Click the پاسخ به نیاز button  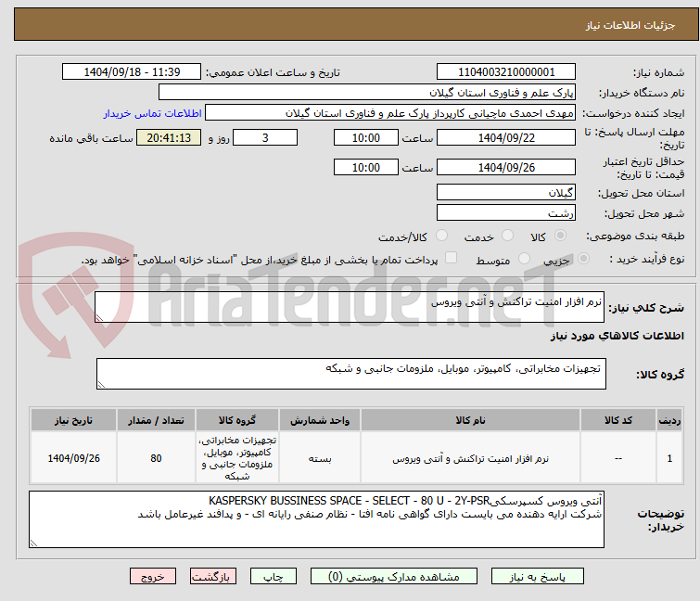(538, 576)
